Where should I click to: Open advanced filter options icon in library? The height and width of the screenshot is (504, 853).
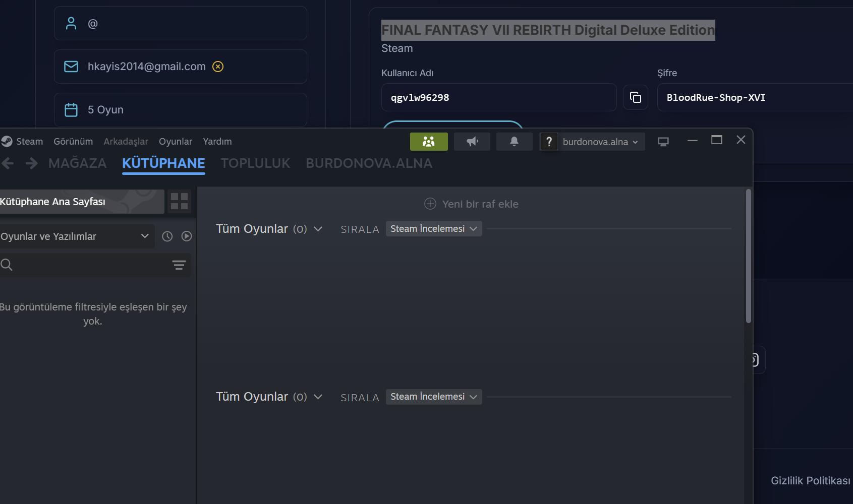179,265
